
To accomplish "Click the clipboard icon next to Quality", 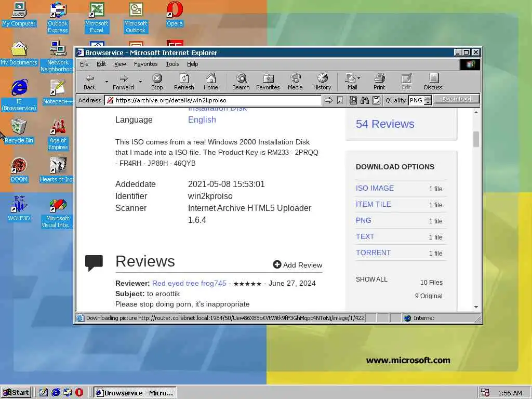I will pos(376,100).
